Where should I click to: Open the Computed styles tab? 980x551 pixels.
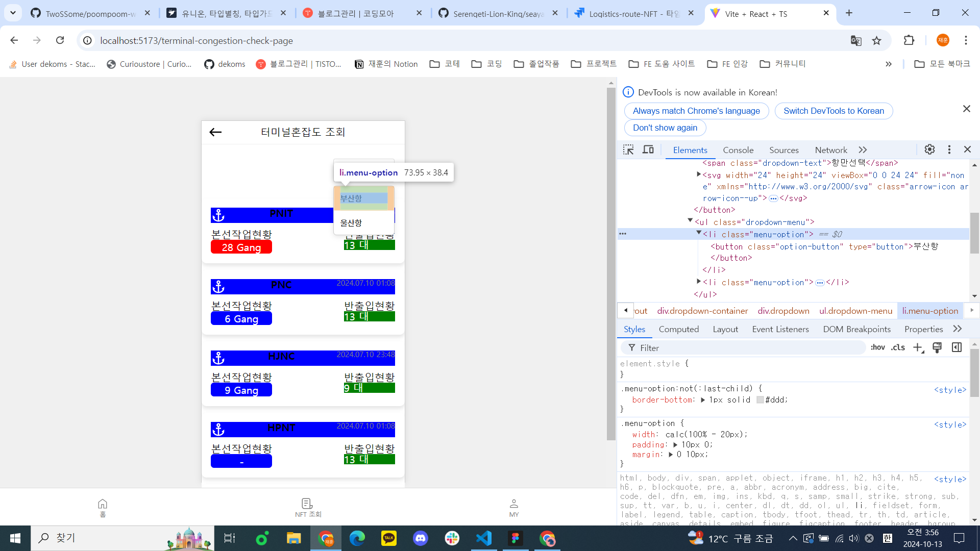point(678,329)
